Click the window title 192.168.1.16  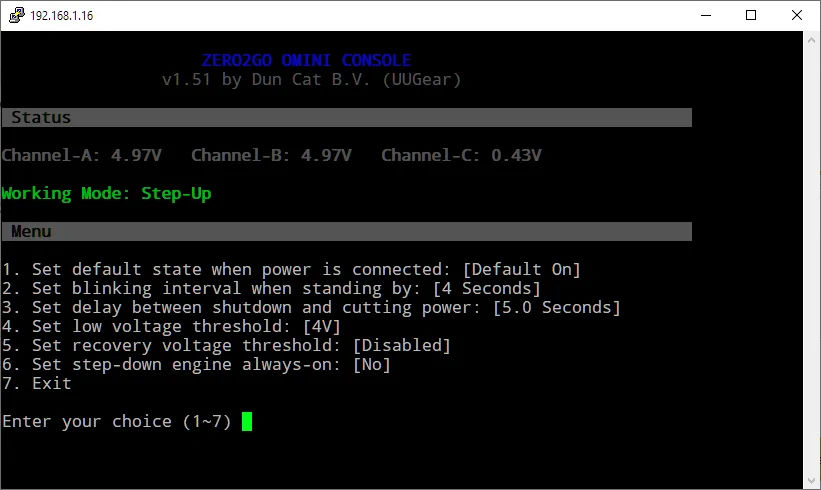[62, 16]
